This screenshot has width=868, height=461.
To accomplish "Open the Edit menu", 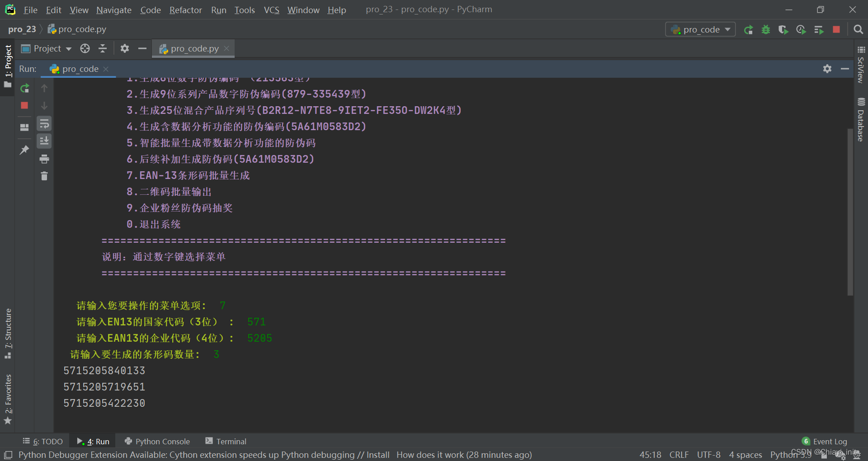I will tap(53, 10).
